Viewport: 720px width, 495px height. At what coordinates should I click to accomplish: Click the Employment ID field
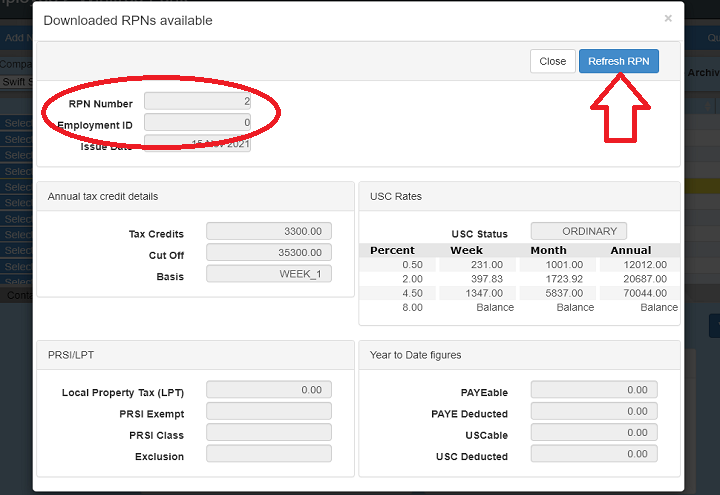(197, 123)
